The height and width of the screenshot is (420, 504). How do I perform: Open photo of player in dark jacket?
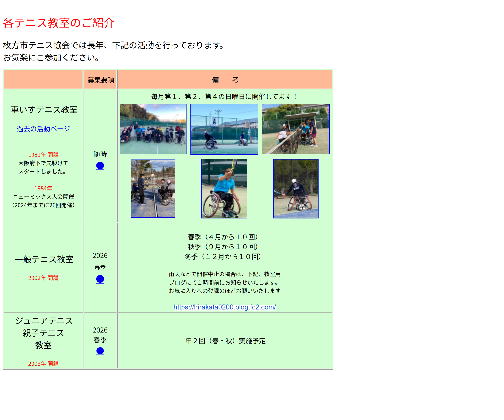click(x=296, y=189)
